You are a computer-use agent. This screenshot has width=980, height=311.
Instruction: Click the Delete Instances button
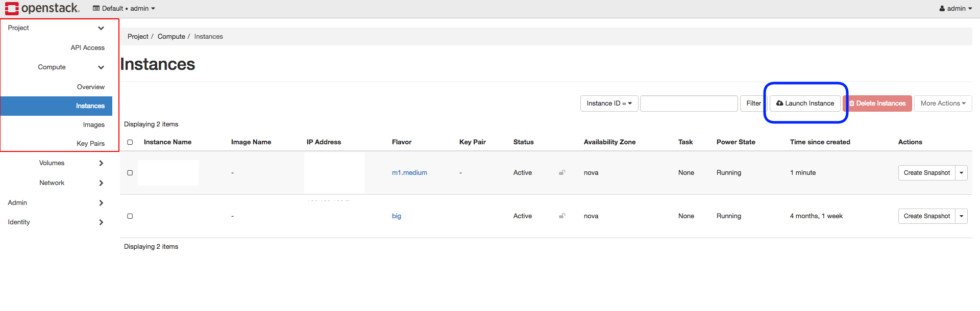coord(877,103)
